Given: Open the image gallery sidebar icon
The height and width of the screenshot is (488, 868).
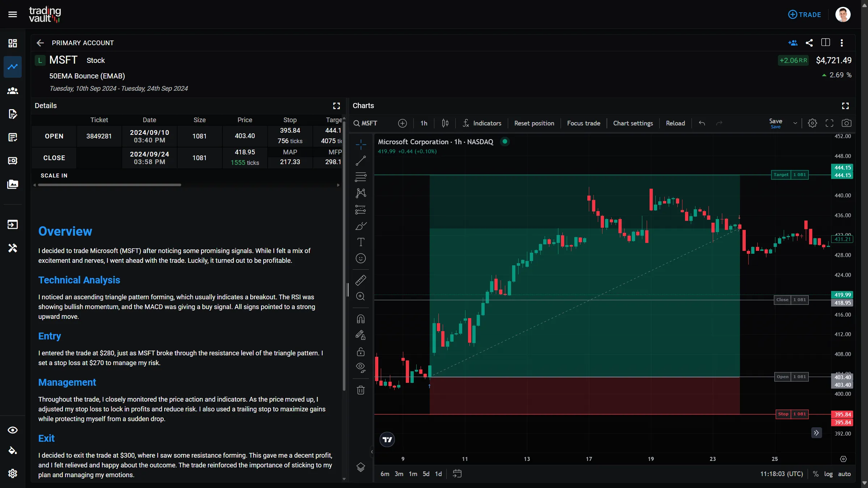Looking at the screenshot, I should coord(13,184).
